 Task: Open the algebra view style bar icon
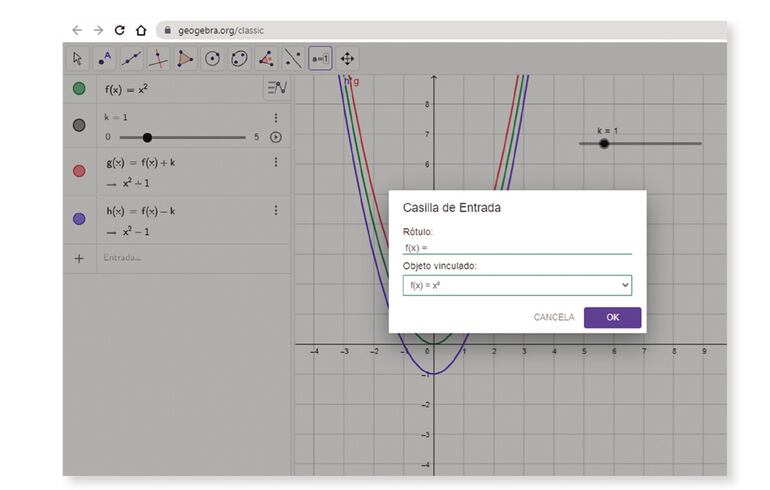(x=277, y=88)
